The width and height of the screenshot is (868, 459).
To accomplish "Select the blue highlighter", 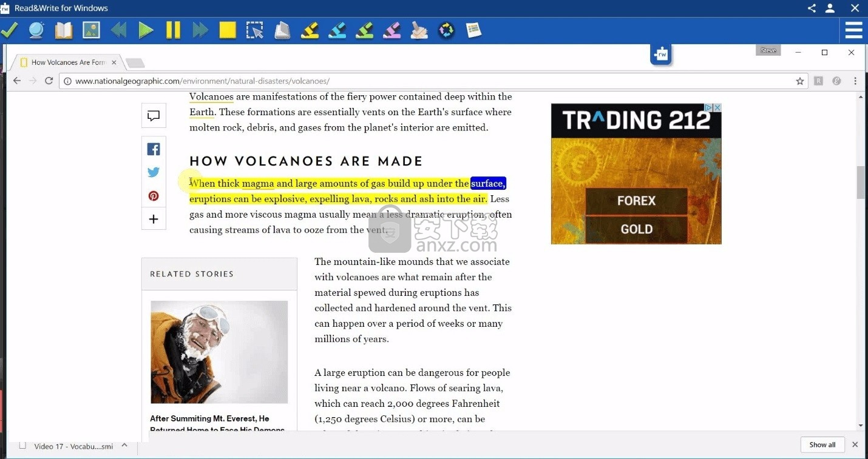I will point(337,30).
